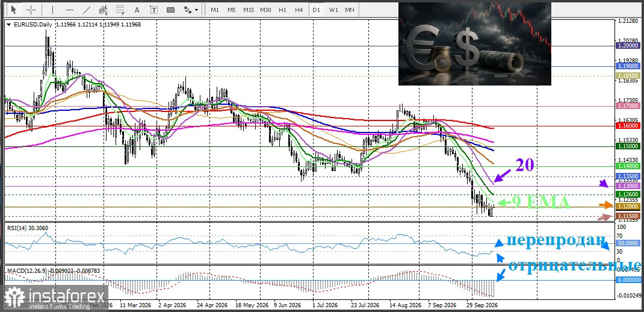Select the 1.17000 price level label

(628, 106)
